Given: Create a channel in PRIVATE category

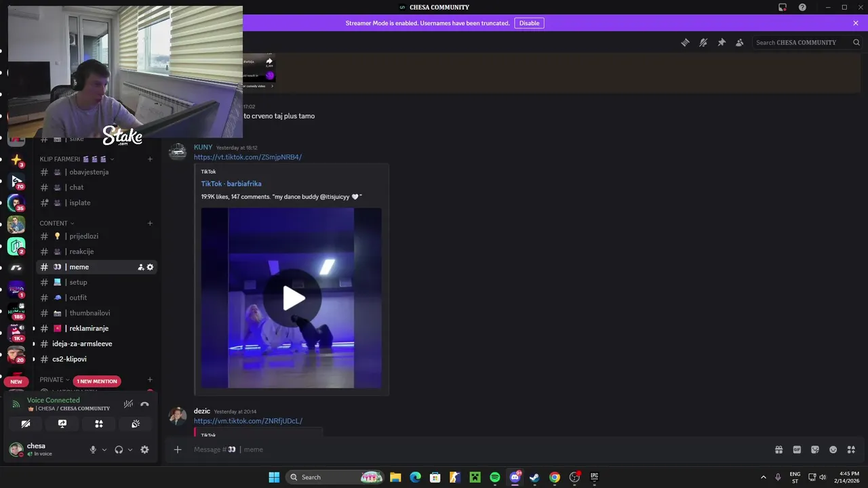Looking at the screenshot, I should coord(150,380).
